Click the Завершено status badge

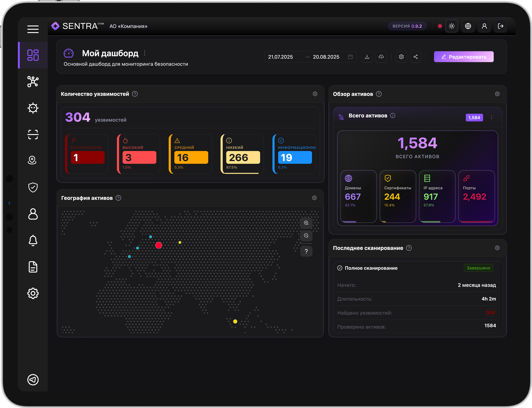[478, 268]
